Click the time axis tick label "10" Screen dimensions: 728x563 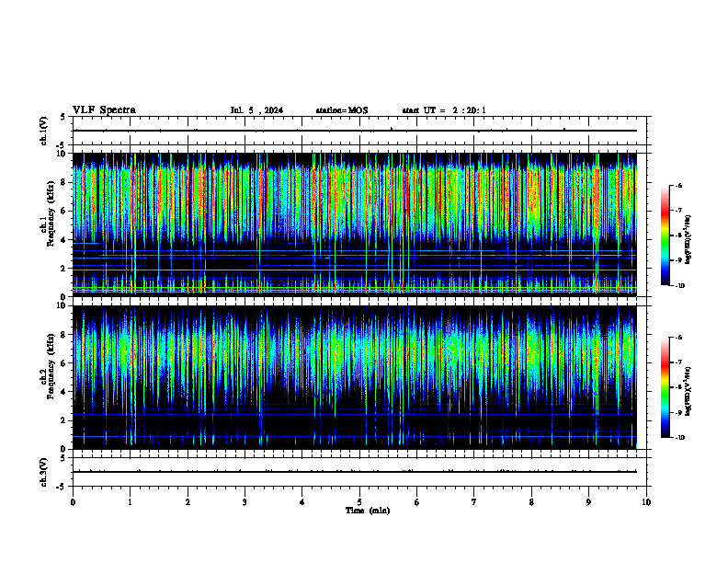pyautogui.click(x=646, y=502)
